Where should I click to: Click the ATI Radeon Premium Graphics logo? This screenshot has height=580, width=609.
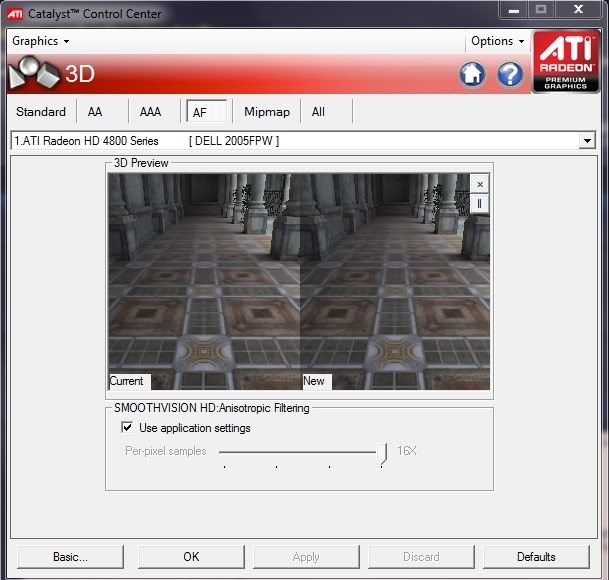click(x=565, y=62)
